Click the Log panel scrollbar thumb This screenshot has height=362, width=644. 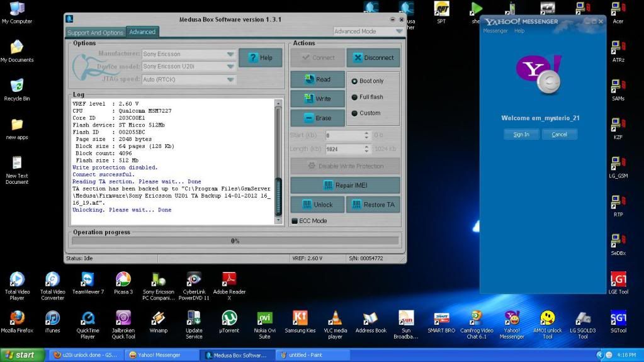click(278, 196)
